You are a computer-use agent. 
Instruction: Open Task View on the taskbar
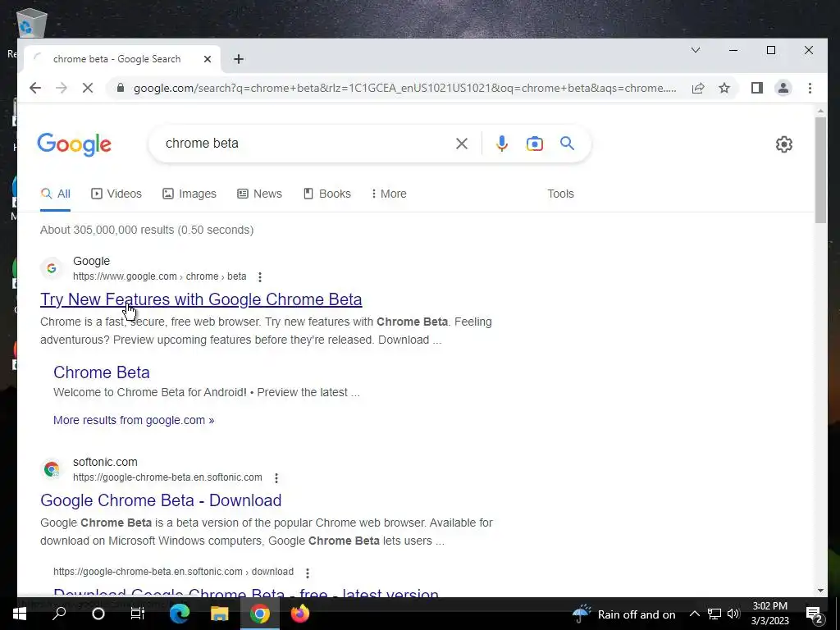[x=138, y=614]
